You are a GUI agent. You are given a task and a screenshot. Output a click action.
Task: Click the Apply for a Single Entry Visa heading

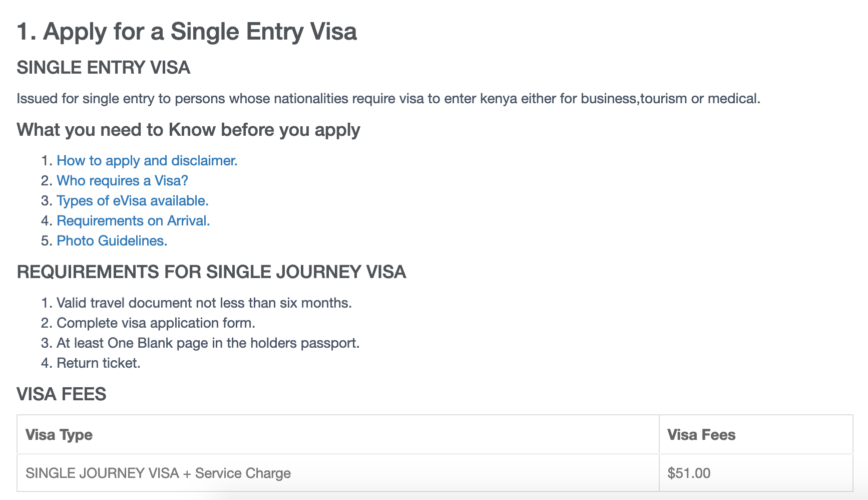pos(187,32)
